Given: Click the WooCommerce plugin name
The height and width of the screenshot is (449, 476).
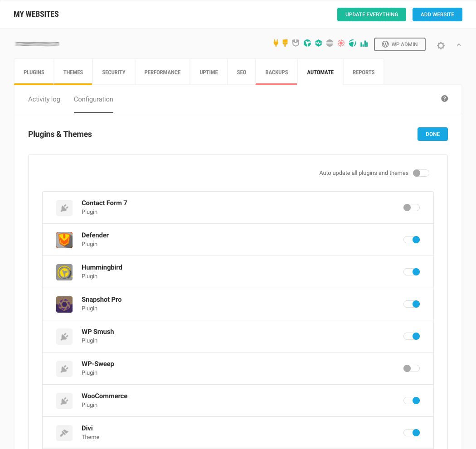Looking at the screenshot, I should [104, 396].
